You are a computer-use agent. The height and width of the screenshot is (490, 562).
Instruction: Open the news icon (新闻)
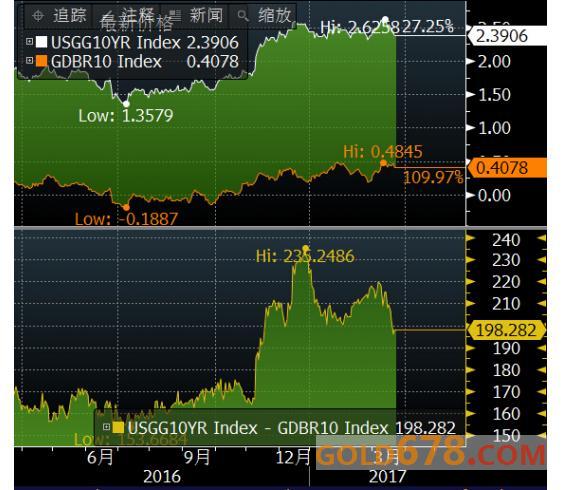(175, 16)
